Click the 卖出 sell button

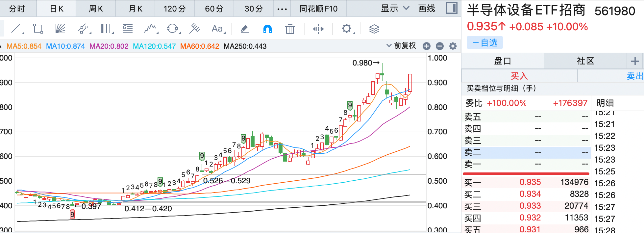[635, 76]
